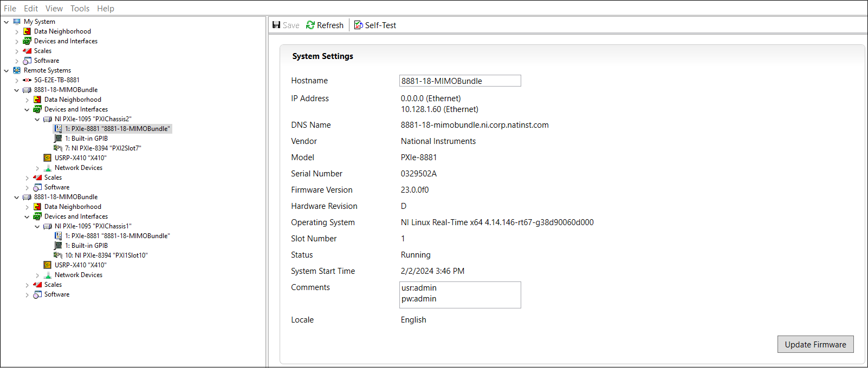Open the File menu
Image resolution: width=868 pixels, height=368 pixels.
(x=10, y=8)
